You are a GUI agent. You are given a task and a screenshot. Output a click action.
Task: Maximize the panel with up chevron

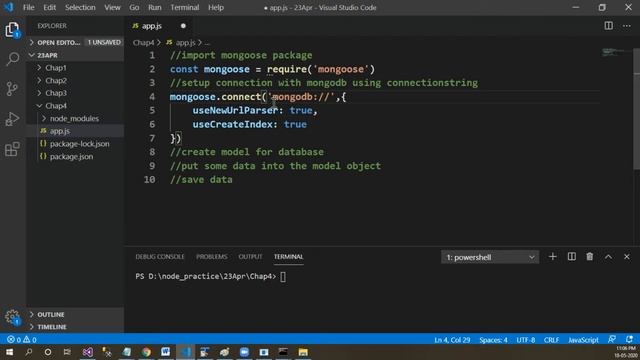[x=608, y=257]
